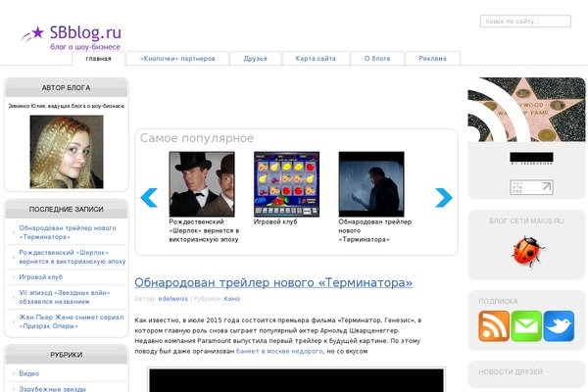Image resolution: width=588 pixels, height=392 pixels.
Task: Subscribe via green email envelope icon
Action: tap(526, 326)
